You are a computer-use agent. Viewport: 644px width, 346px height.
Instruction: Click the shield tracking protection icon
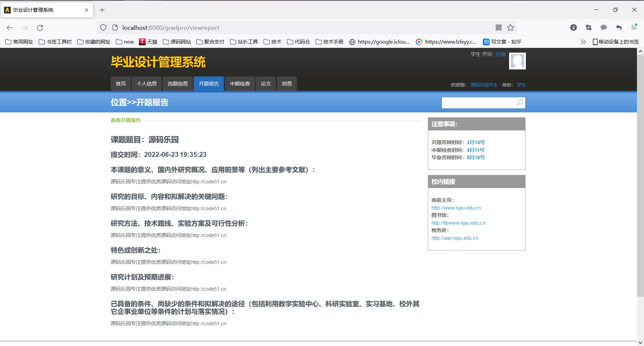coord(103,28)
